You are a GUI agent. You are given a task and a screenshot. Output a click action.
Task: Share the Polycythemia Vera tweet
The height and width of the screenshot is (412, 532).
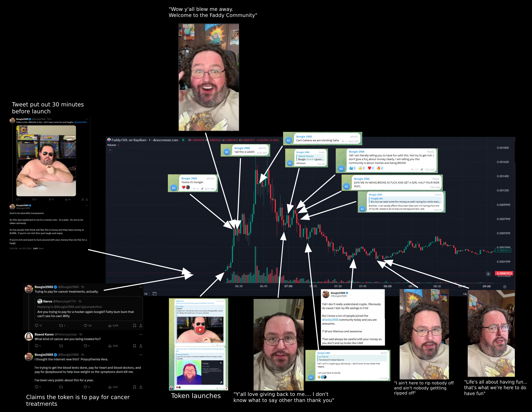point(141,387)
